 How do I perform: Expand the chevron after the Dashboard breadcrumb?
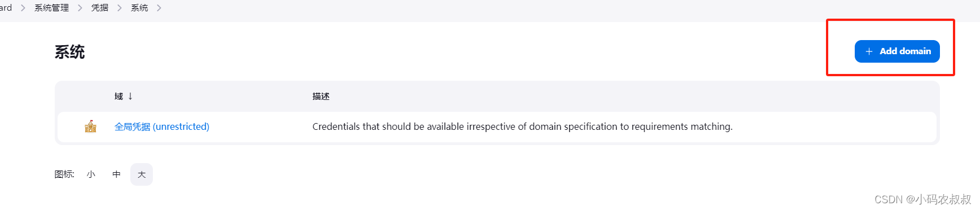23,8
